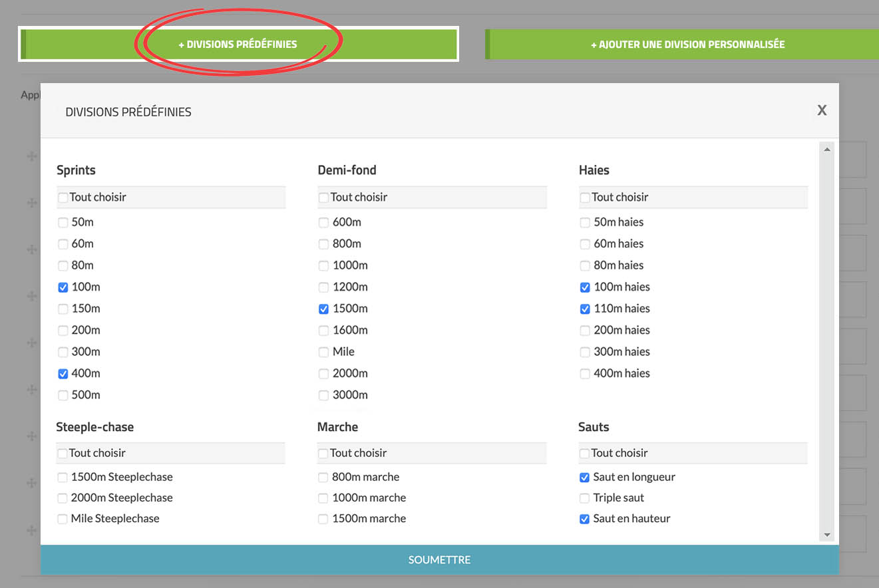Viewport: 879px width, 588px height.
Task: Check the 1000m marche option
Action: pyautogui.click(x=323, y=498)
